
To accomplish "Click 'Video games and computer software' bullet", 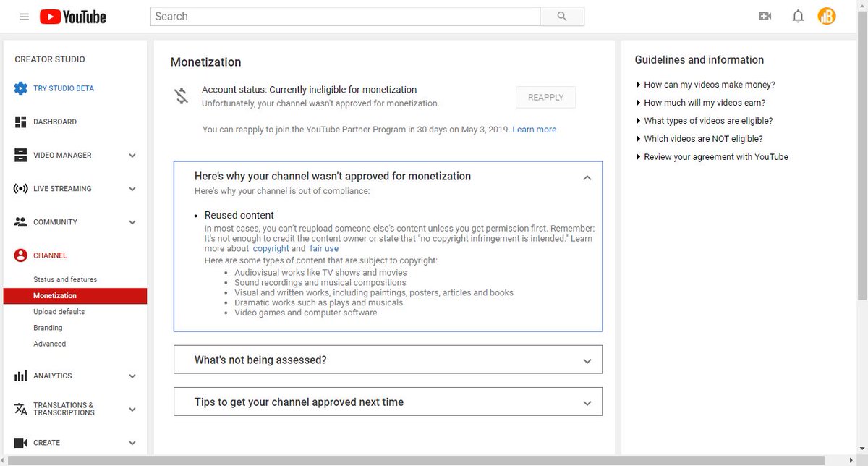I will click(x=305, y=313).
